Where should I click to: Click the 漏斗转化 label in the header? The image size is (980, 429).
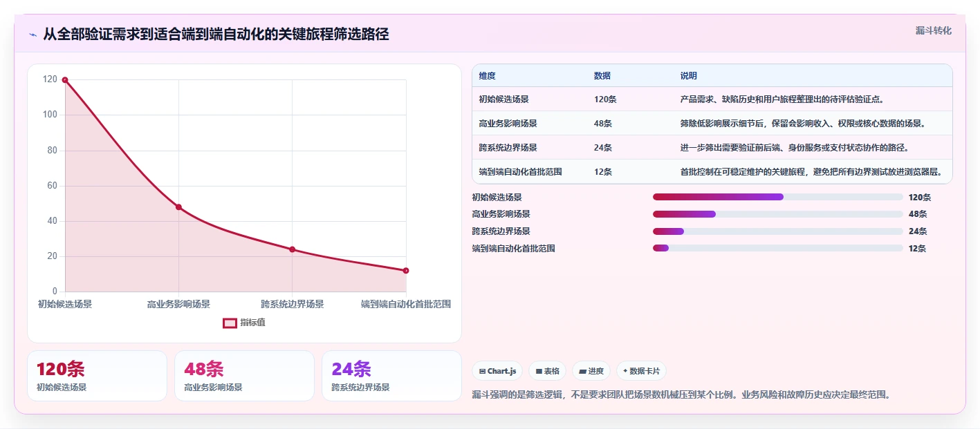point(934,30)
